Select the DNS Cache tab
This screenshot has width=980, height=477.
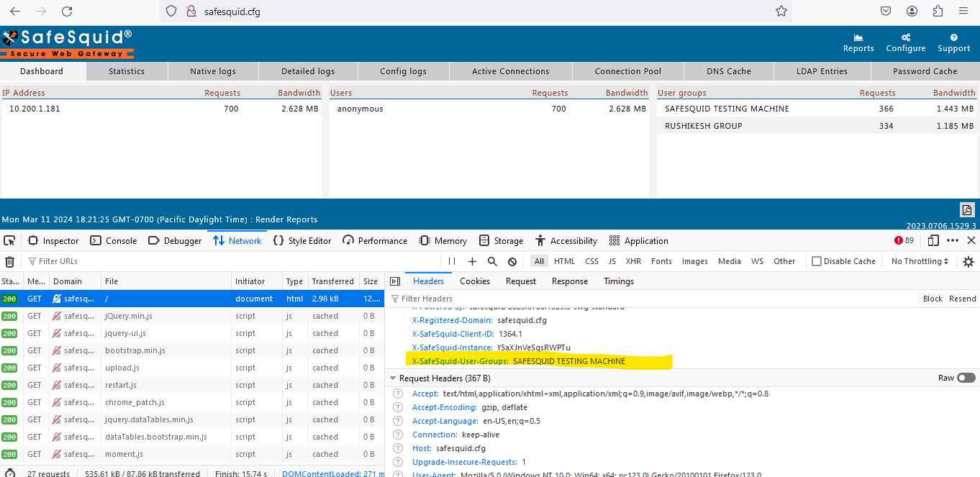[729, 71]
